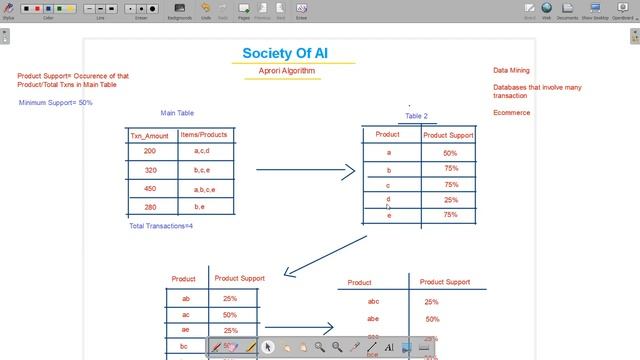Select the Laser pointer tool
This screenshot has width=640, height=360.
354,347
